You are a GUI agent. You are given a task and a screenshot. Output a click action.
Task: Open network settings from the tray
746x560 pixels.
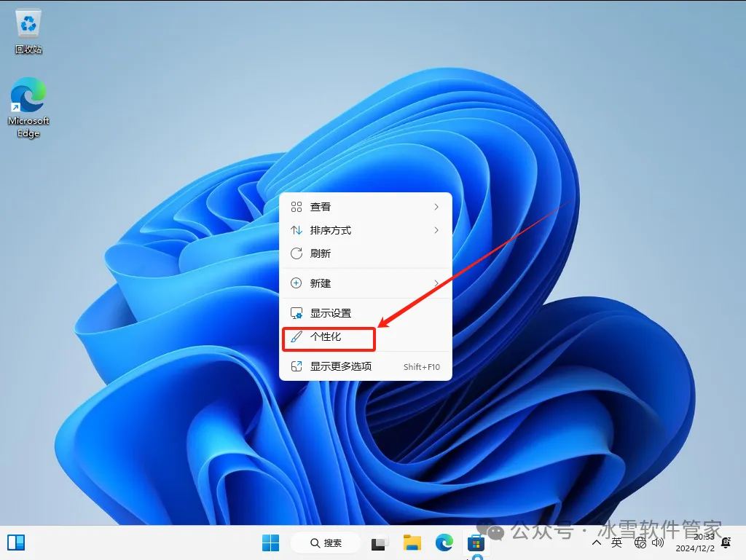click(x=640, y=543)
